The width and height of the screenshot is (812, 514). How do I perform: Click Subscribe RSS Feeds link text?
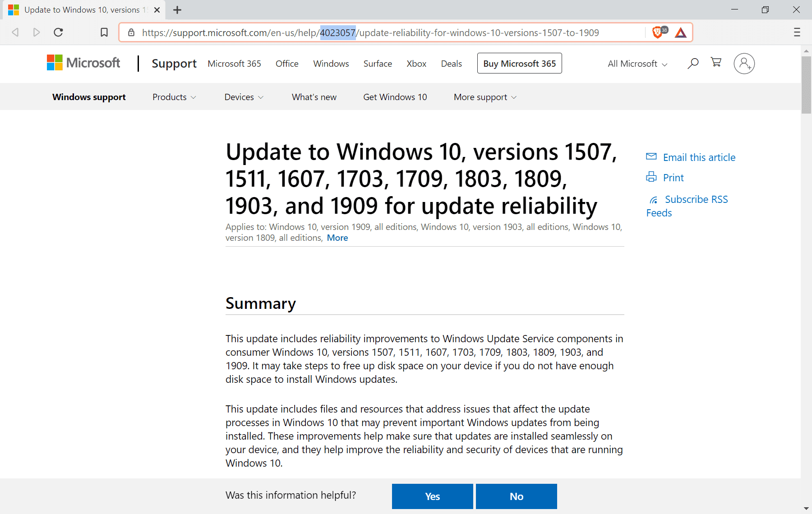[x=687, y=206]
